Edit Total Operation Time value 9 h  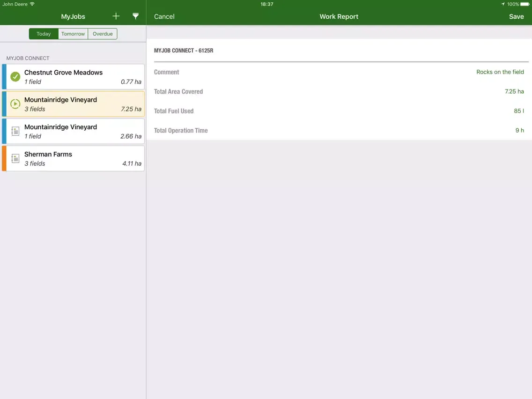point(519,130)
